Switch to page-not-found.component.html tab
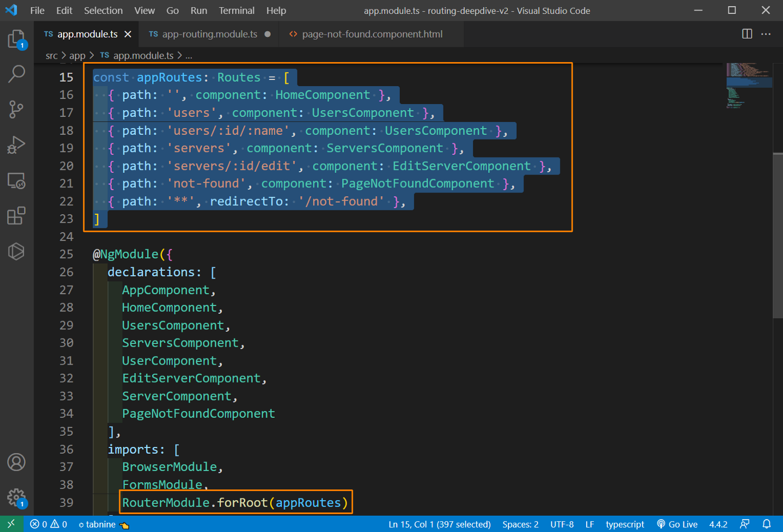The image size is (783, 532). pyautogui.click(x=372, y=34)
